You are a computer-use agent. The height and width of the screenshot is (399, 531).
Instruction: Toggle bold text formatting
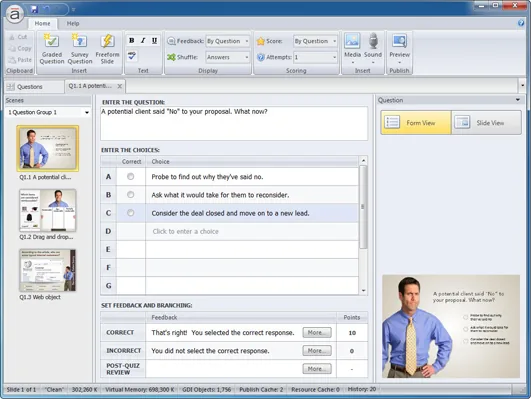tap(132, 41)
